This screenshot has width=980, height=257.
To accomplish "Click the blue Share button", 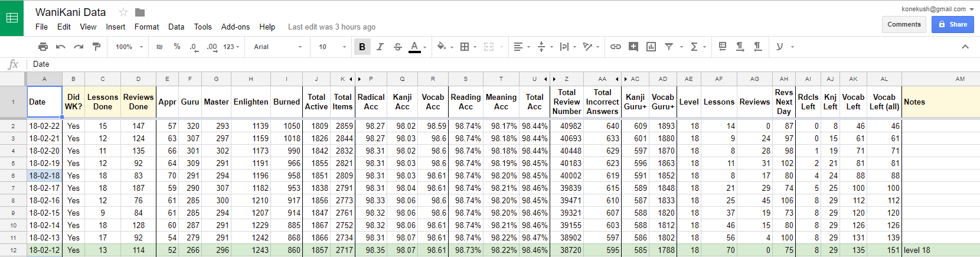I will pos(952,24).
